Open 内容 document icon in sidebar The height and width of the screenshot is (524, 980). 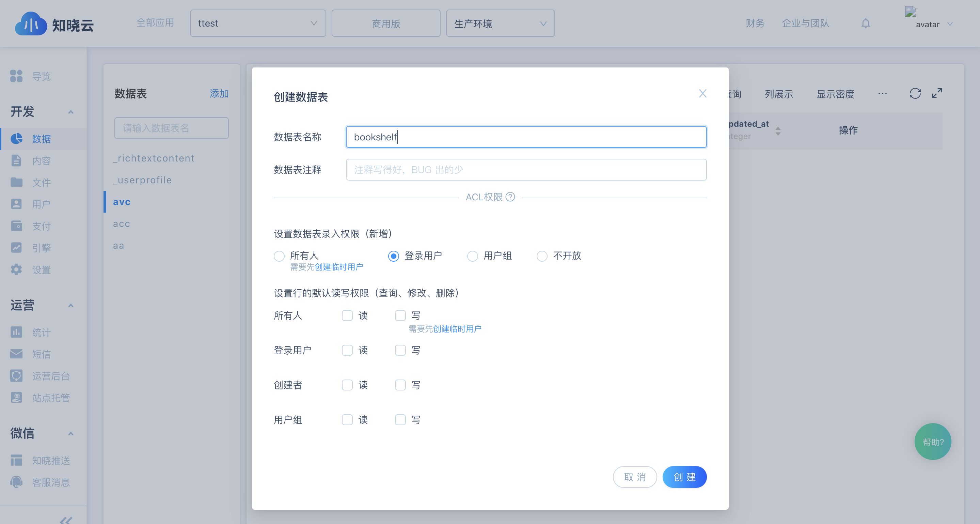16,160
